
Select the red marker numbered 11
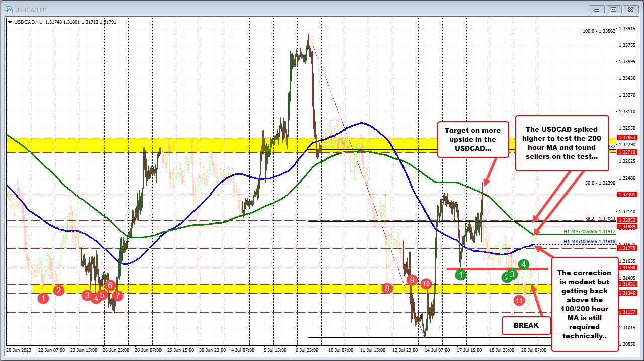point(519,300)
